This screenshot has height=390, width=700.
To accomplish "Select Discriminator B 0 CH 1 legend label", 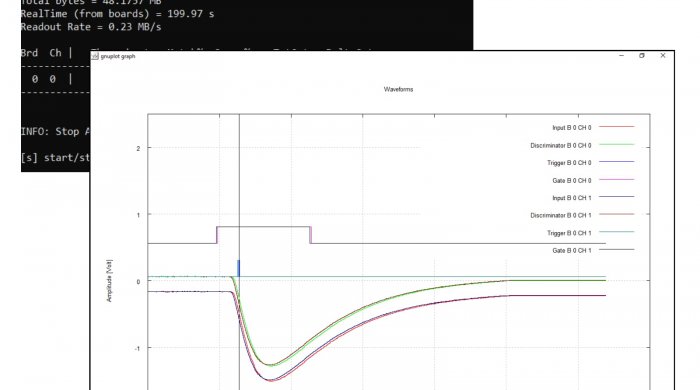I will pyautogui.click(x=561, y=215).
